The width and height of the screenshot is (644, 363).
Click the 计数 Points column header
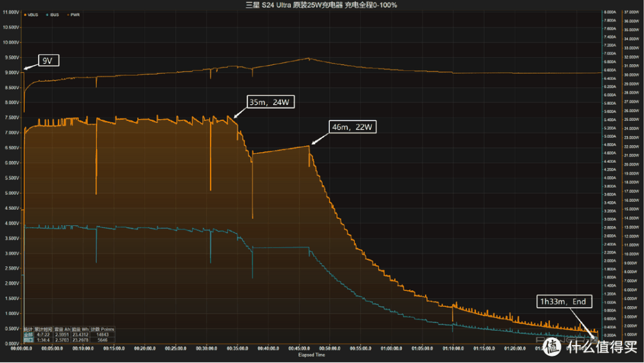coord(102,330)
